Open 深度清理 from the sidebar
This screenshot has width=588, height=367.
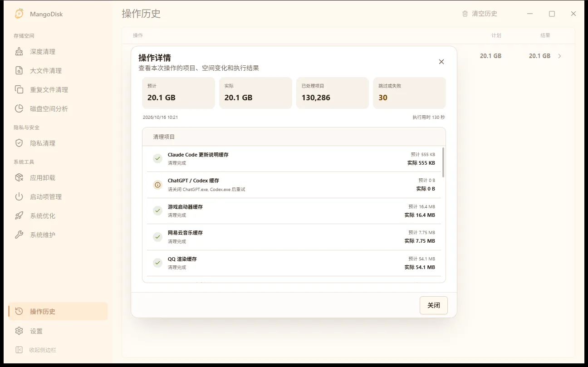click(x=58, y=52)
